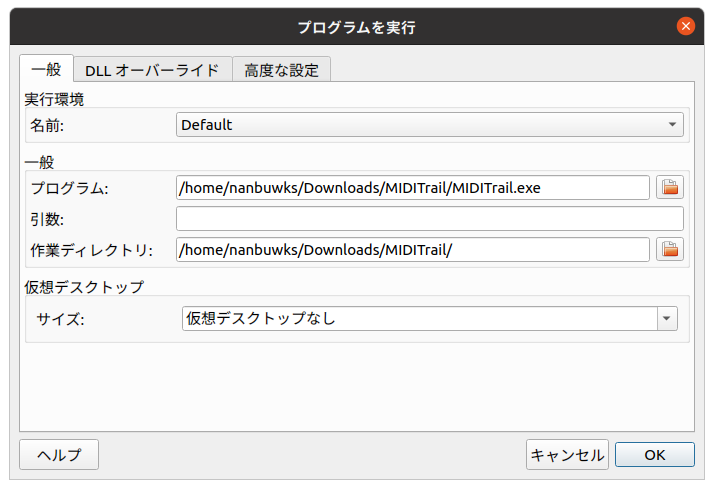Click the プログラム: label
The width and height of the screenshot is (714, 489).
[70, 188]
